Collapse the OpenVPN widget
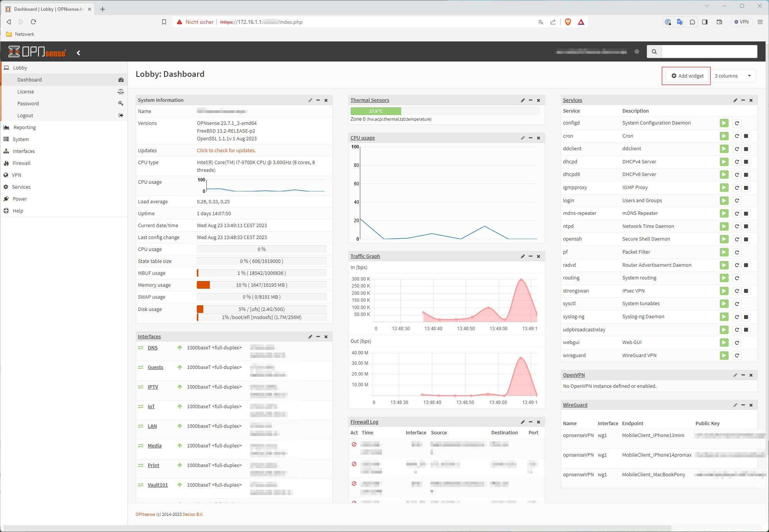The image size is (769, 532). [x=743, y=375]
